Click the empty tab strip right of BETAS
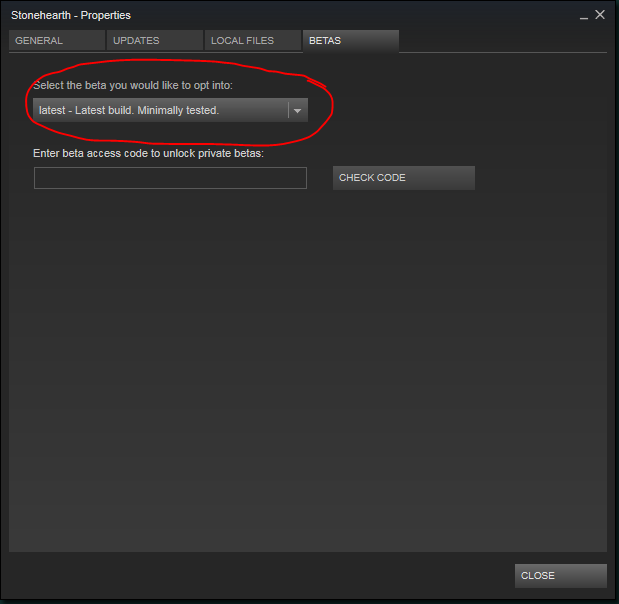619x604 pixels. click(x=503, y=41)
